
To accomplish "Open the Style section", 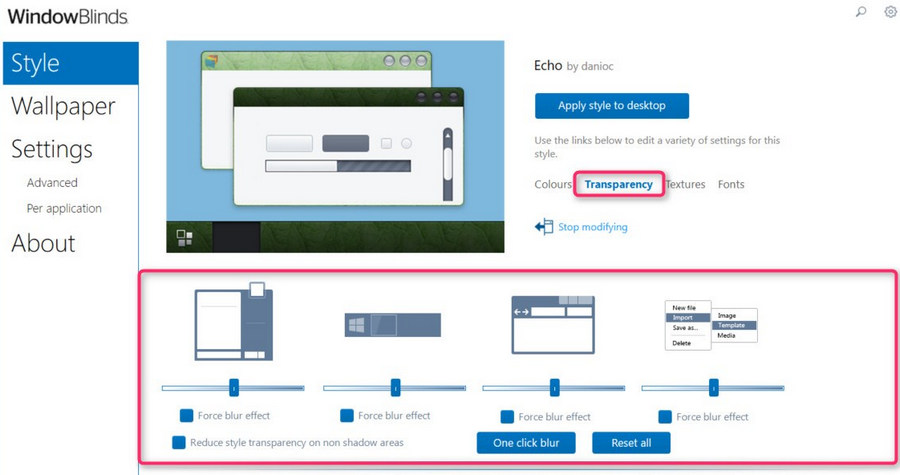I will (71, 63).
